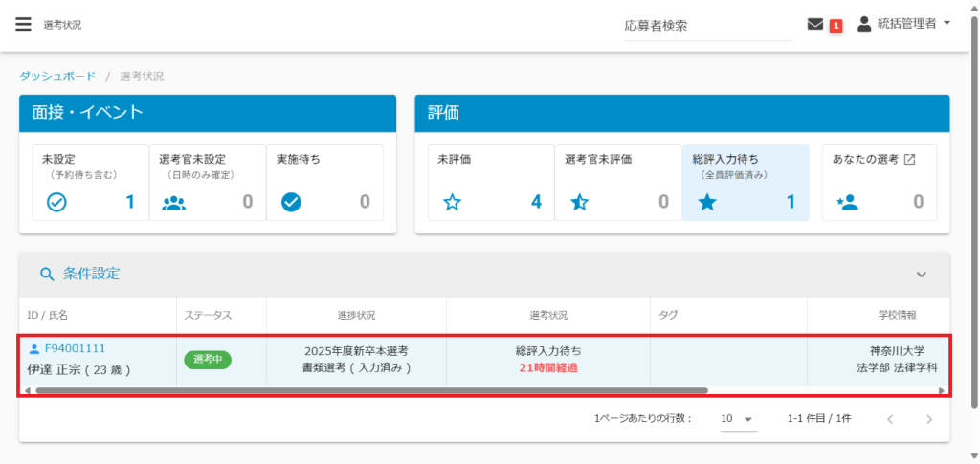The width and height of the screenshot is (980, 464).
Task: Go to ダッシュボード breadcrumb link
Action: 57,76
